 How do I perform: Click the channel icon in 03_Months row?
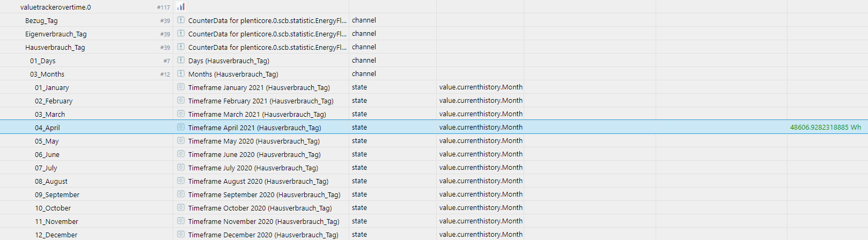pyautogui.click(x=181, y=74)
